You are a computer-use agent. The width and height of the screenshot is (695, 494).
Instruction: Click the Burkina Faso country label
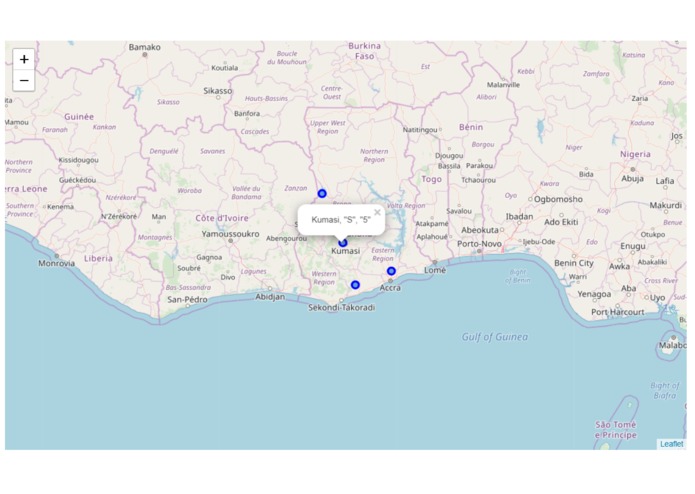(364, 51)
